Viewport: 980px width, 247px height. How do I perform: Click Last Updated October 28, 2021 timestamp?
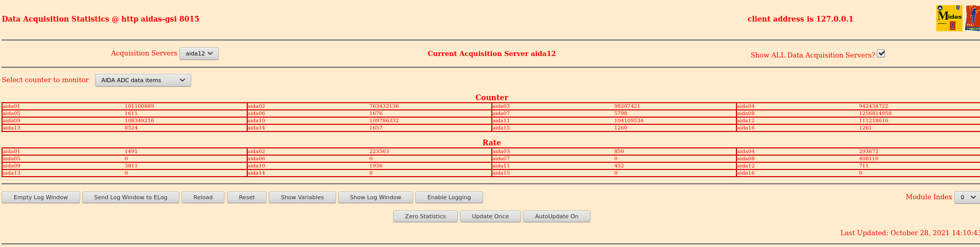(x=910, y=233)
